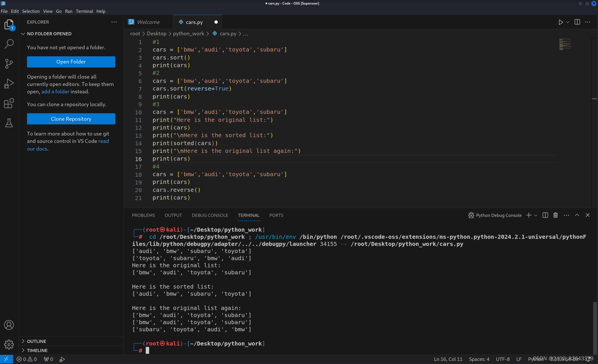Split the editor to the right
The image size is (598, 364).
pyautogui.click(x=577, y=22)
